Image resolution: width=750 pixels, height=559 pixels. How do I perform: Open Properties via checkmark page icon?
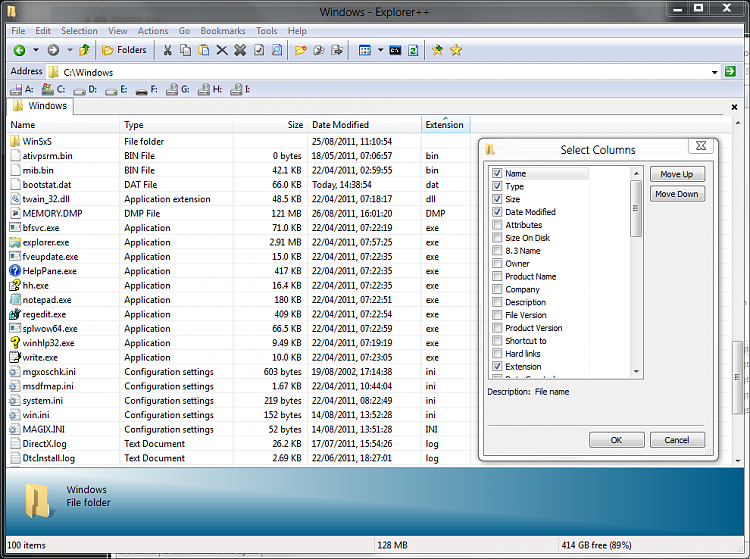point(259,50)
